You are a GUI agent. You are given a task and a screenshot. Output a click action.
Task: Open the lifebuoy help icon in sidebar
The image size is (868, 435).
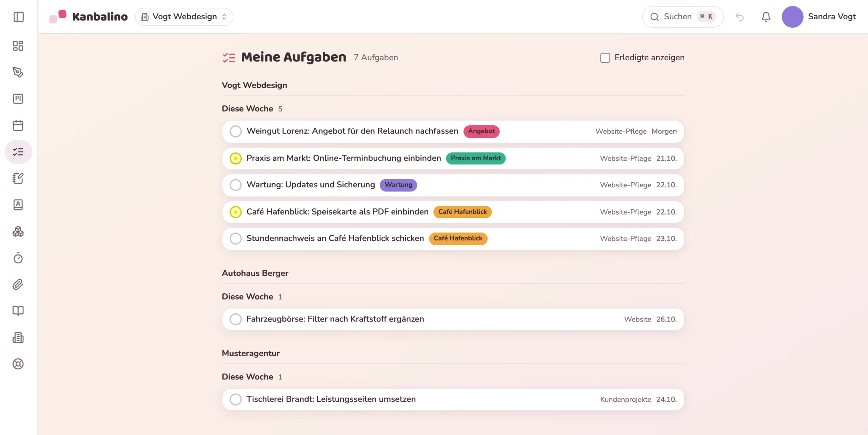pos(18,364)
